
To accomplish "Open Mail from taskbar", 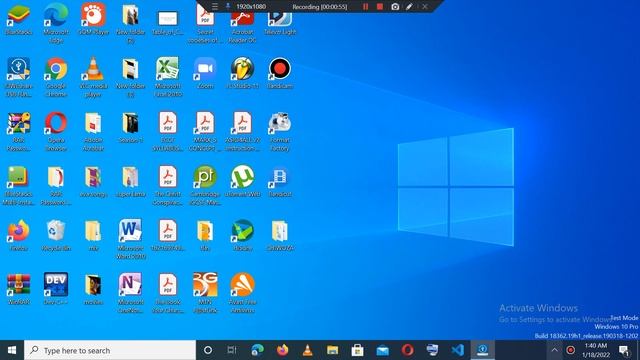I will tap(382, 350).
